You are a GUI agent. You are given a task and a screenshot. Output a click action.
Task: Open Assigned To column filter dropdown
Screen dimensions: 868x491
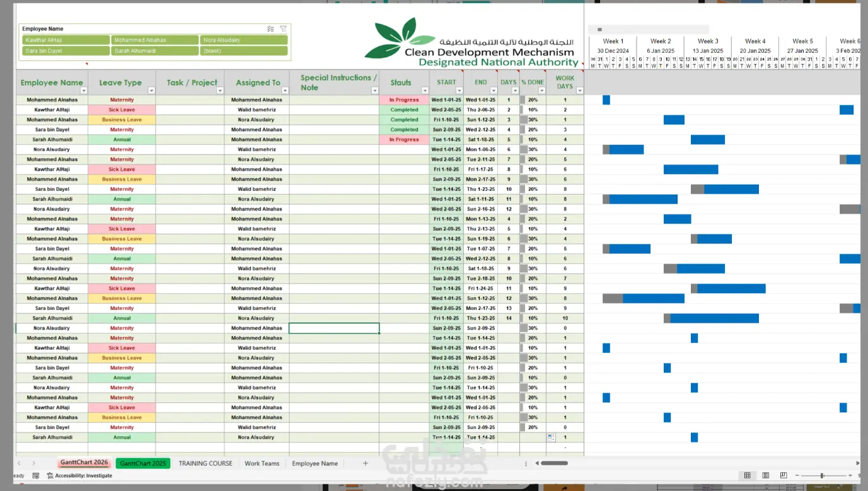(x=285, y=91)
